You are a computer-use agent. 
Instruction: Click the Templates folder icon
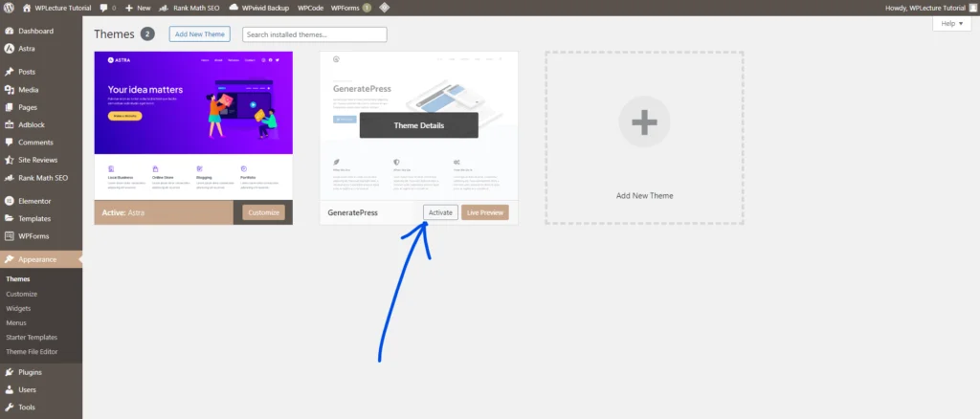[10, 218]
